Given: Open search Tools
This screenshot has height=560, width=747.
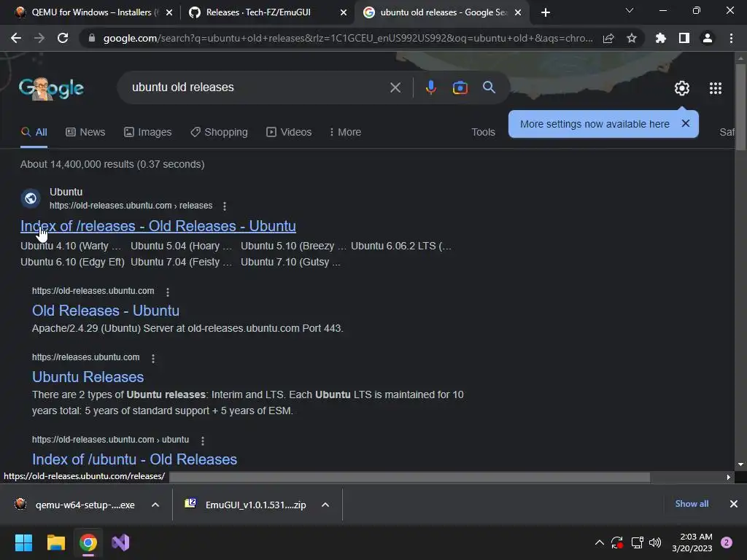Looking at the screenshot, I should click(483, 133).
